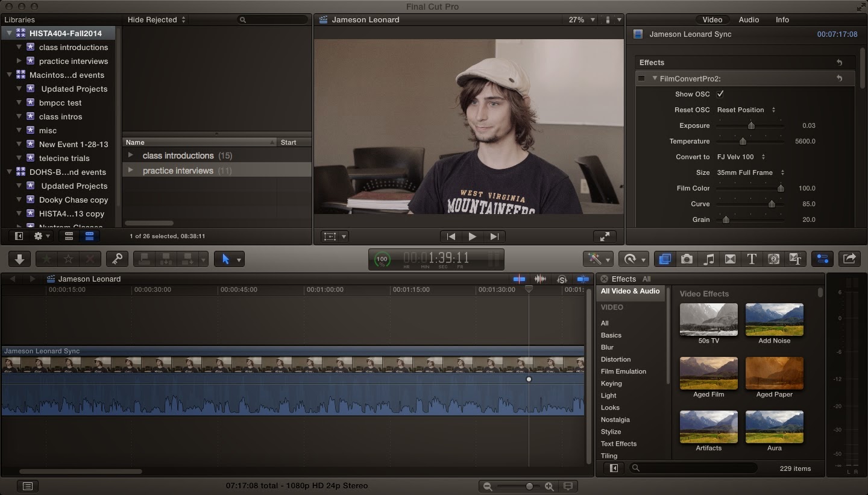Open the Timeline Index list button
The width and height of the screenshot is (868, 495).
(27, 486)
